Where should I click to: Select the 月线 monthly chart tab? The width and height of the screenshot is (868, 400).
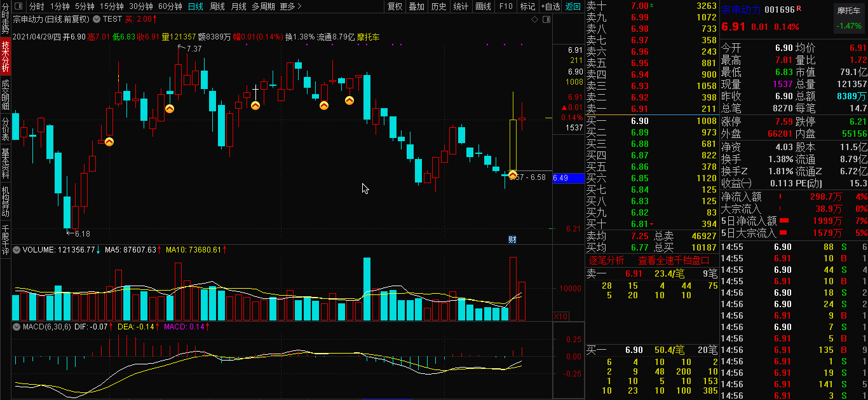click(x=239, y=6)
